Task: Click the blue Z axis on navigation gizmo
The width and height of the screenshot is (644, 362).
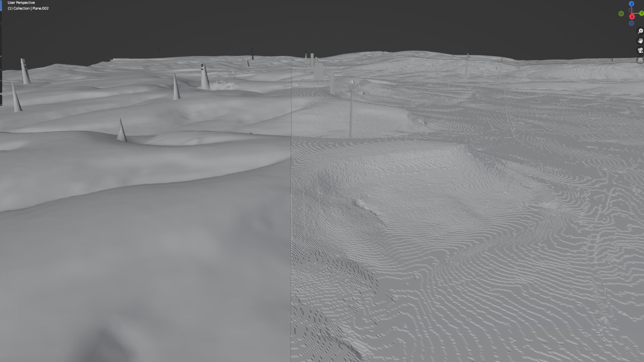Action: click(632, 4)
